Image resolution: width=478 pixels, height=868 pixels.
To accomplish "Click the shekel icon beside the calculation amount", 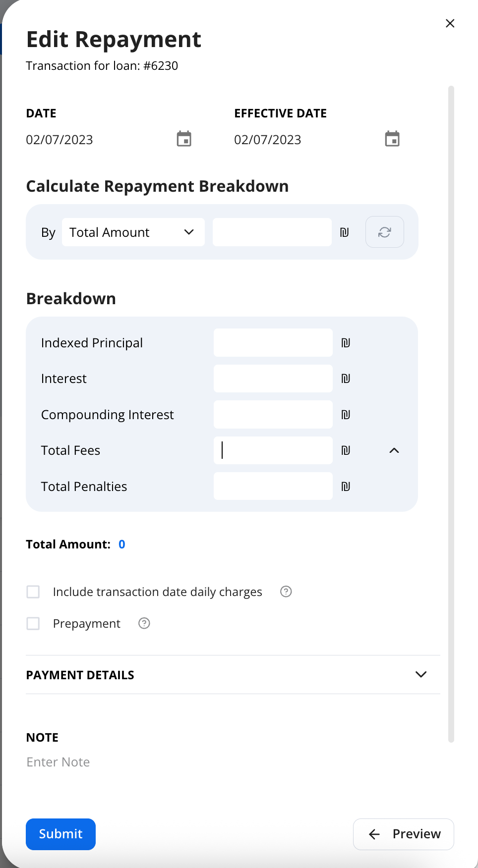I will pyautogui.click(x=345, y=232).
